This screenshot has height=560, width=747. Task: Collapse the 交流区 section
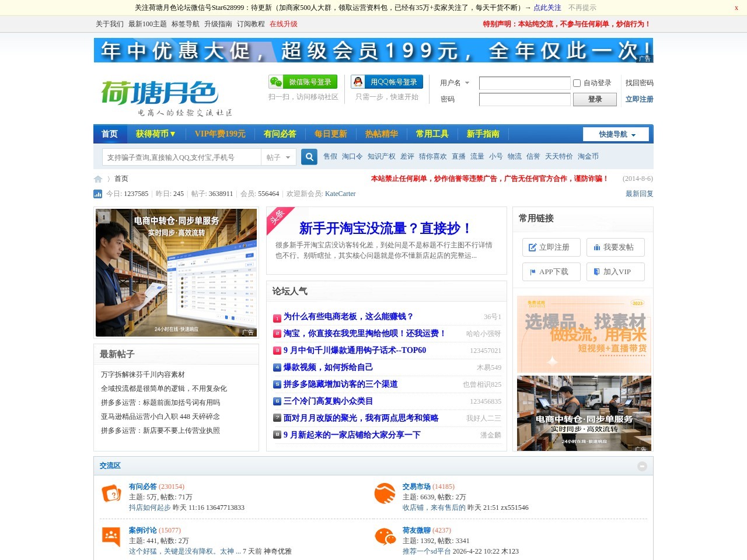point(642,466)
